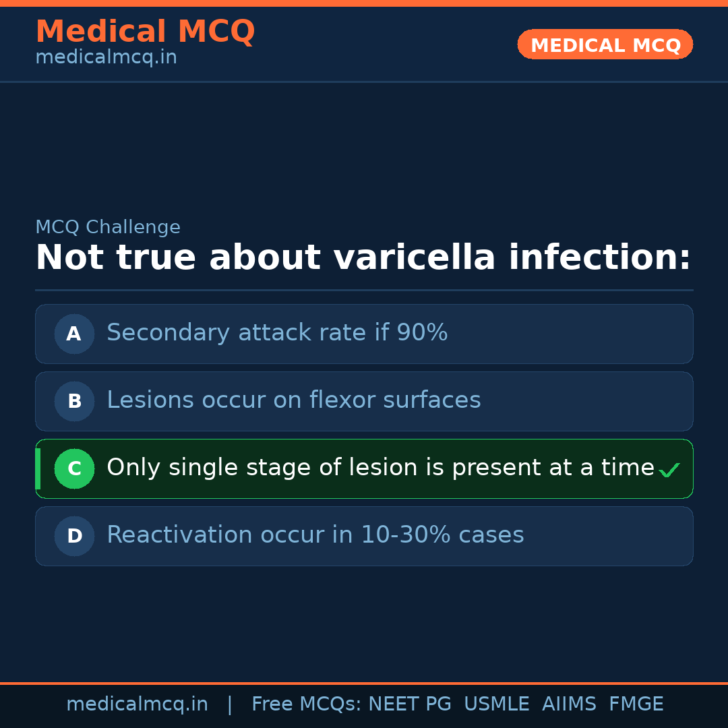Click the letter B circle badge
The height and width of the screenshot is (728, 728).
[x=74, y=401]
